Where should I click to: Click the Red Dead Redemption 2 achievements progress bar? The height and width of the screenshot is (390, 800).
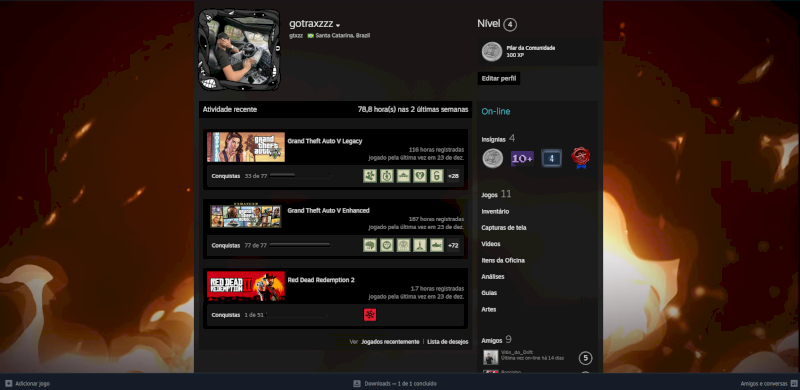(297, 315)
